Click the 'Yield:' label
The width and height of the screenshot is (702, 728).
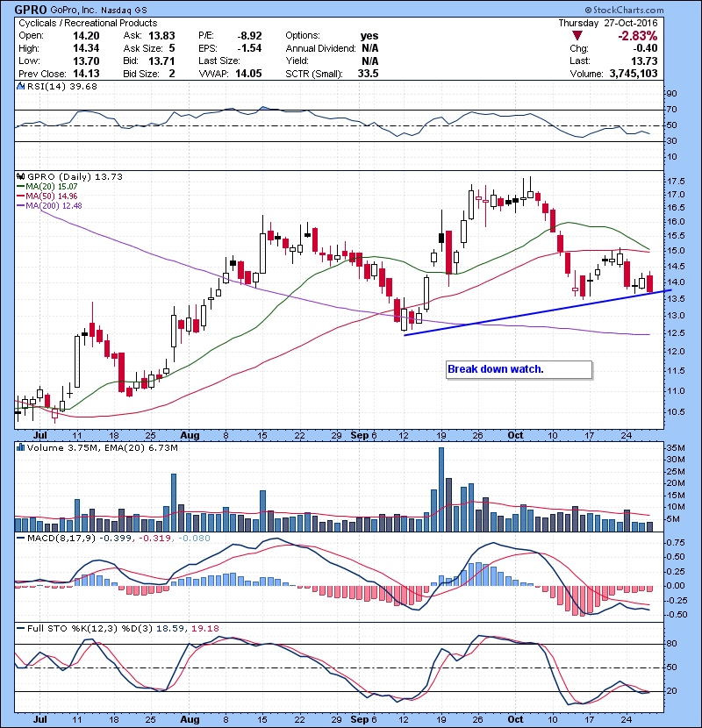[x=297, y=61]
